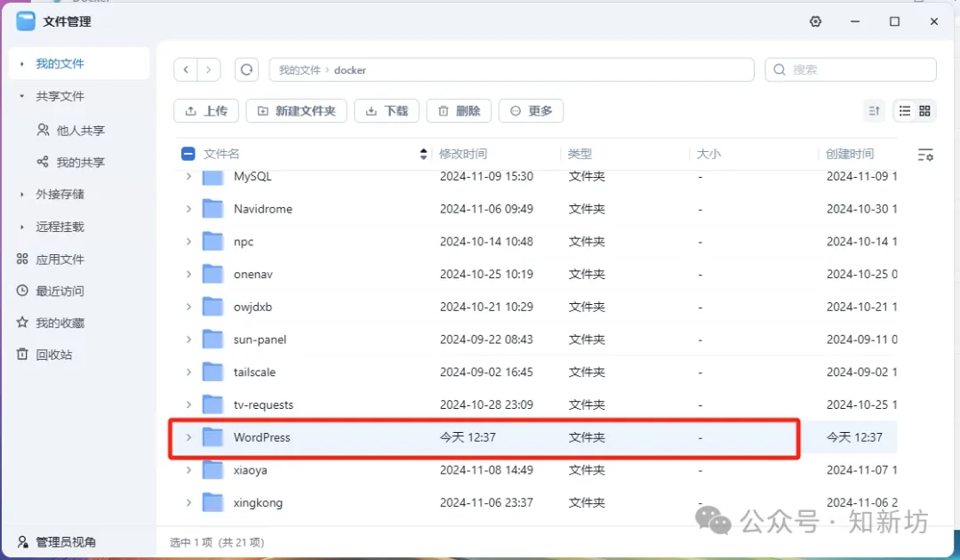Click the xiaoya folder icon
This screenshot has width=960, height=560.
[x=212, y=470]
